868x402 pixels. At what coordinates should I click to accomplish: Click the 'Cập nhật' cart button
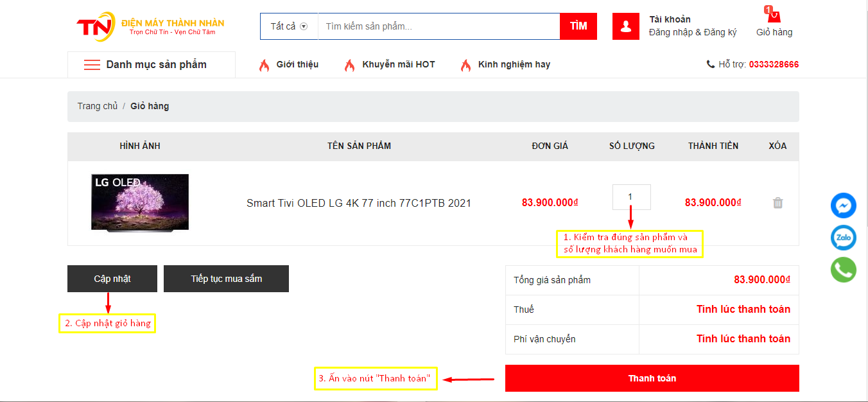pos(112,279)
